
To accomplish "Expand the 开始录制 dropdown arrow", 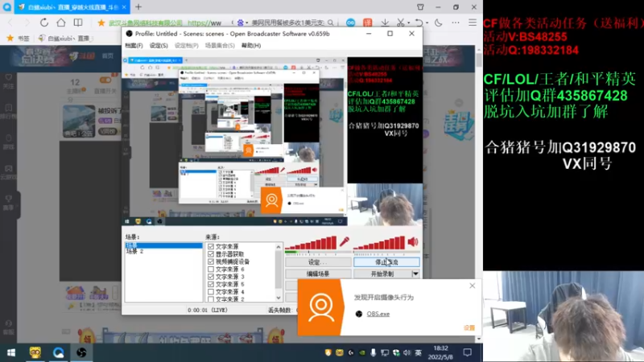I will pyautogui.click(x=415, y=274).
